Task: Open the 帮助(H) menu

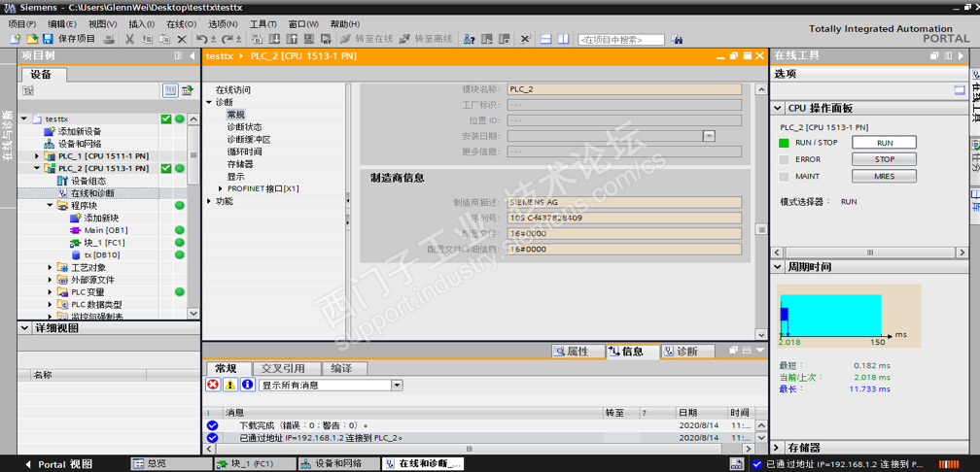Action: tap(345, 24)
